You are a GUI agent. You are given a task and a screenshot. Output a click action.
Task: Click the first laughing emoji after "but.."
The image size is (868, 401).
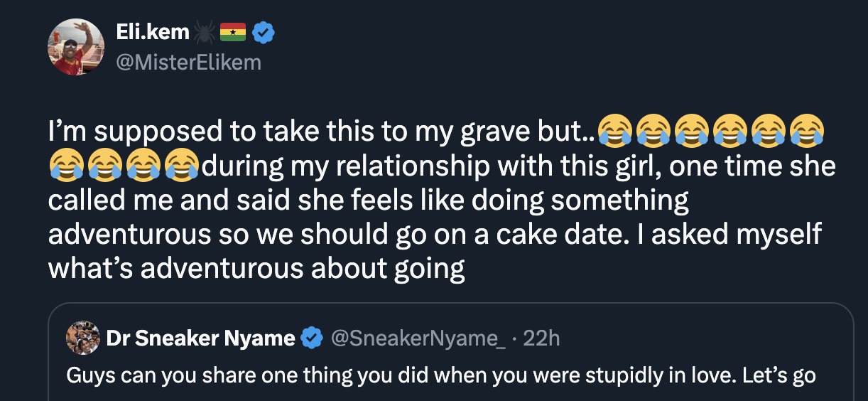615,131
